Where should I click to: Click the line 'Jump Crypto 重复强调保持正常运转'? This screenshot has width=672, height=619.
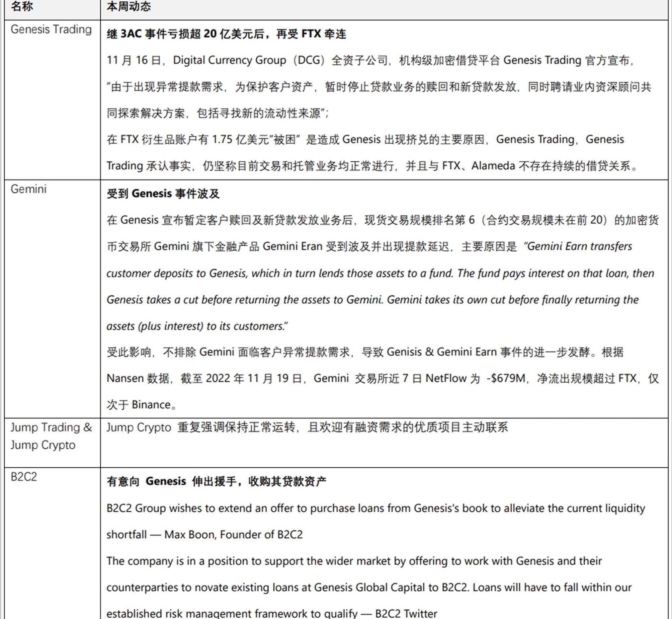click(307, 428)
